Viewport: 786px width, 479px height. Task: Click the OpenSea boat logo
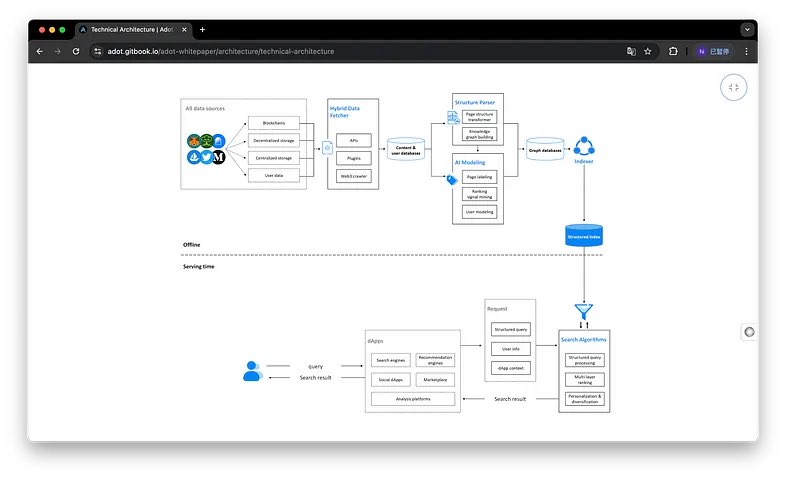(194, 157)
